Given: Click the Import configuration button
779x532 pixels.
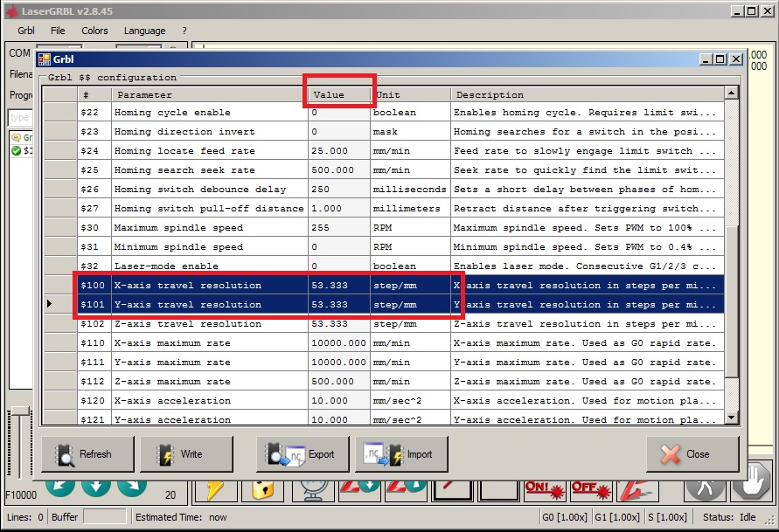Looking at the screenshot, I should point(401,453).
